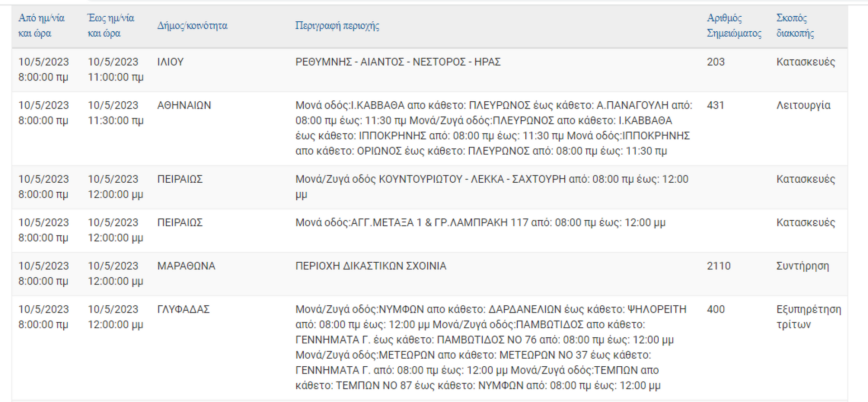Click the 'Περιγραφή περιοχής' column header
Image resolution: width=868 pixels, height=402 pixels.
pyautogui.click(x=337, y=25)
